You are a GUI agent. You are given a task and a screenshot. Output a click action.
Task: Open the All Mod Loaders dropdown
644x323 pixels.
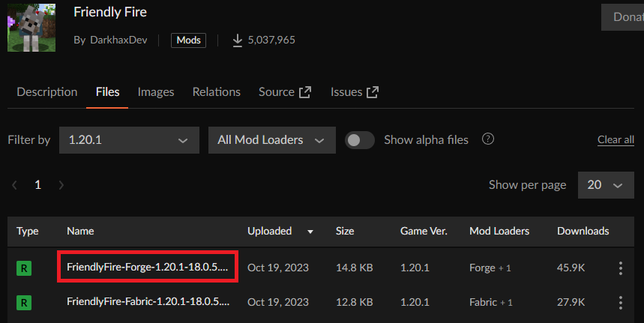tap(271, 140)
